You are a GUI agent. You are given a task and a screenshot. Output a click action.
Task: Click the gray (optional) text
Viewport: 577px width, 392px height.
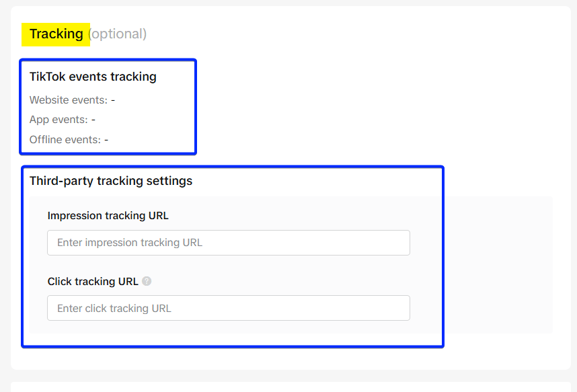point(118,34)
